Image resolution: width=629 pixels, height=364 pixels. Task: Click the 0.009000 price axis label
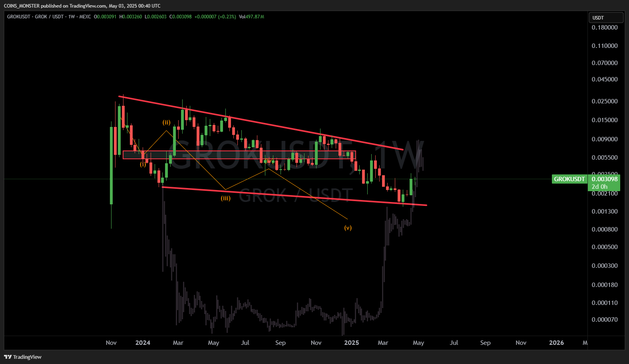[x=605, y=139]
